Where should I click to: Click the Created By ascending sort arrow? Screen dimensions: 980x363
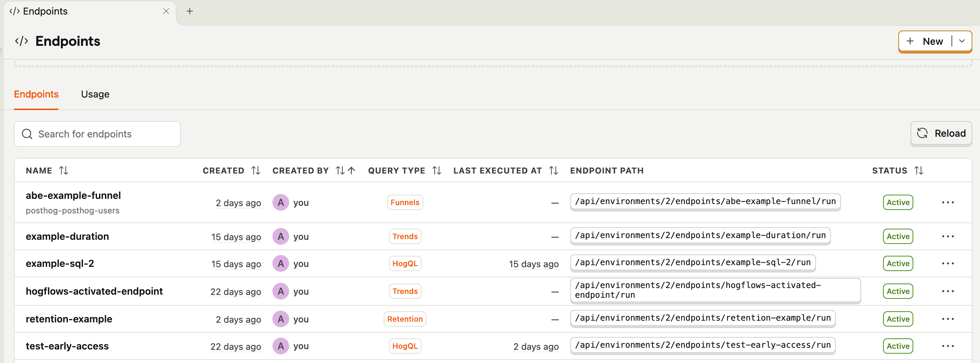click(352, 170)
